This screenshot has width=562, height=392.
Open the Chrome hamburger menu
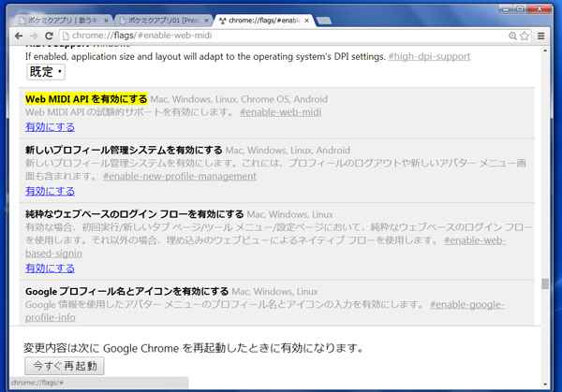540,36
